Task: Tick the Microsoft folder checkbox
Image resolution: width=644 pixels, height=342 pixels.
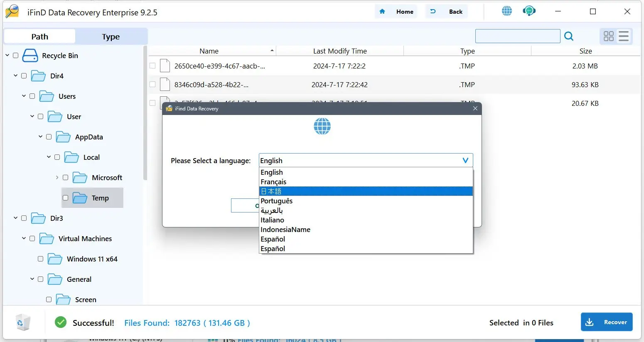Action: click(65, 177)
